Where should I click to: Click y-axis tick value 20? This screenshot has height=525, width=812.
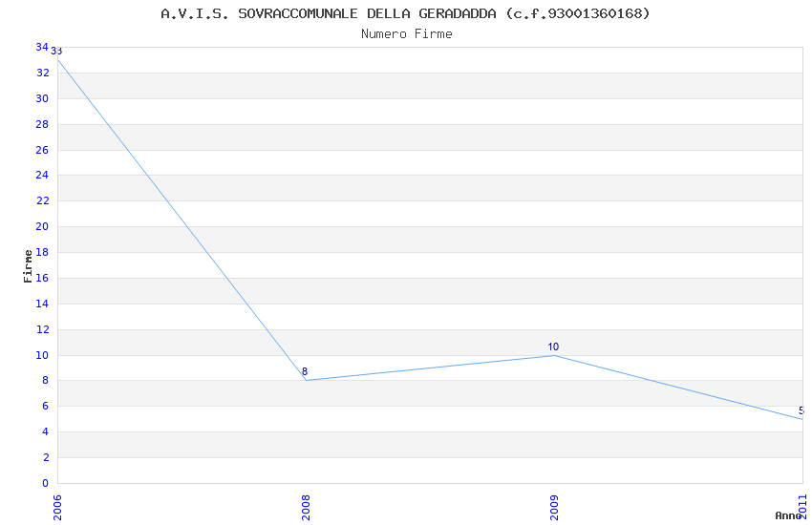tap(42, 226)
